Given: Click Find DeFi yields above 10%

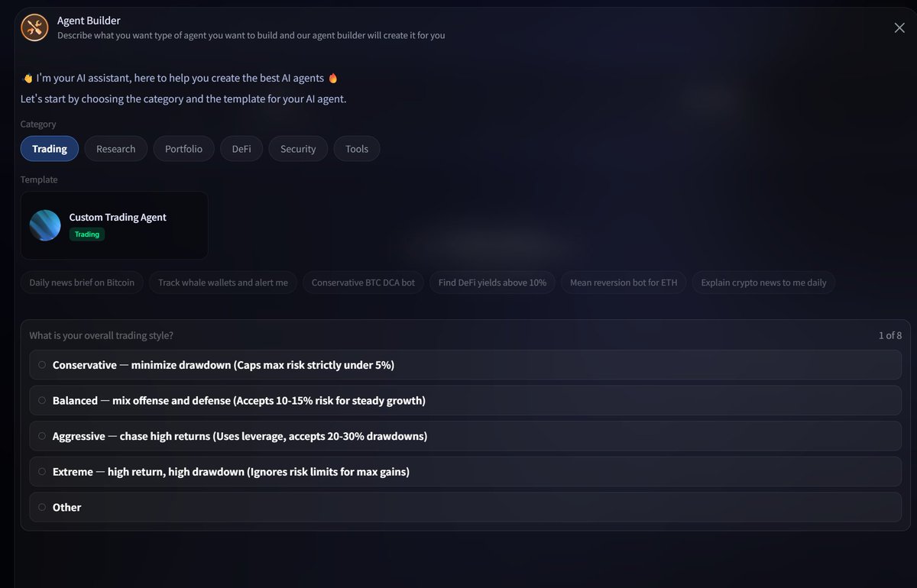Looking at the screenshot, I should pyautogui.click(x=492, y=283).
